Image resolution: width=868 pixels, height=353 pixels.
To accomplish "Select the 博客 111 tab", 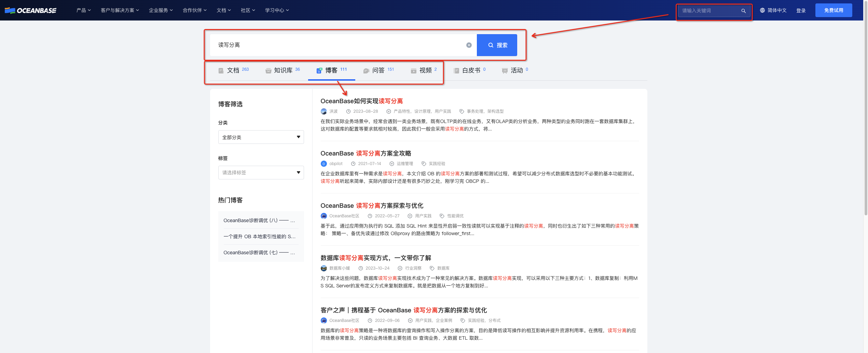I will (332, 70).
